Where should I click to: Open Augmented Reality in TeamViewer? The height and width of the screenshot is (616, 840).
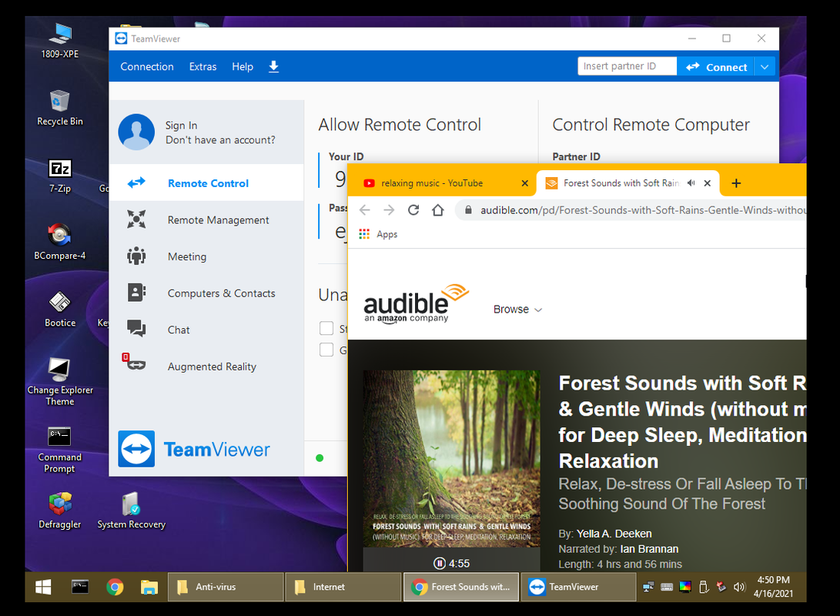click(x=206, y=366)
